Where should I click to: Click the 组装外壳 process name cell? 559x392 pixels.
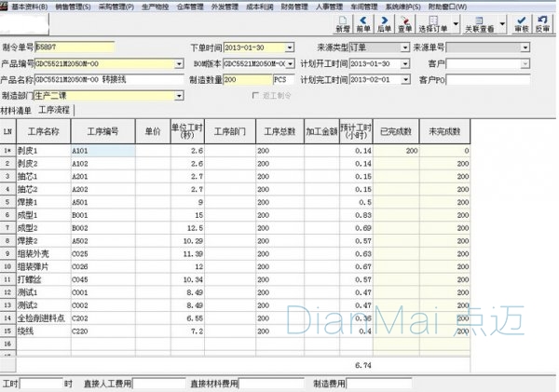tap(44, 254)
